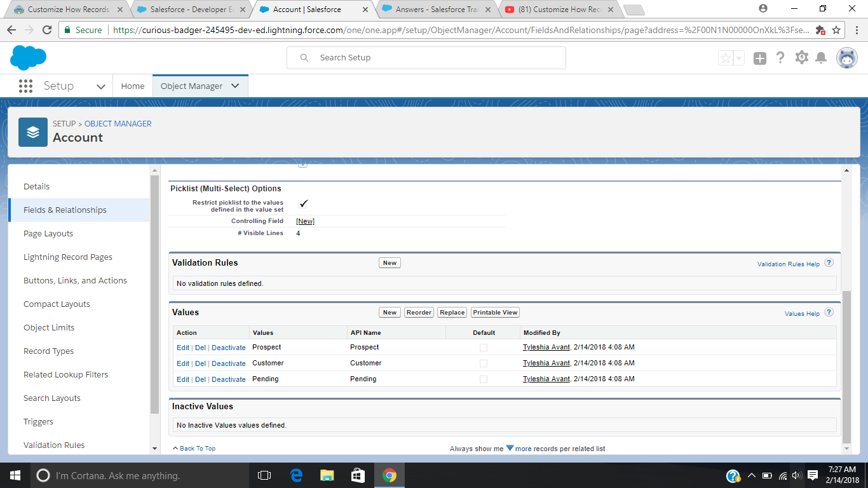Open the Object Manager tab dropdown chevron
Screen dimensions: 868x488
235,86
